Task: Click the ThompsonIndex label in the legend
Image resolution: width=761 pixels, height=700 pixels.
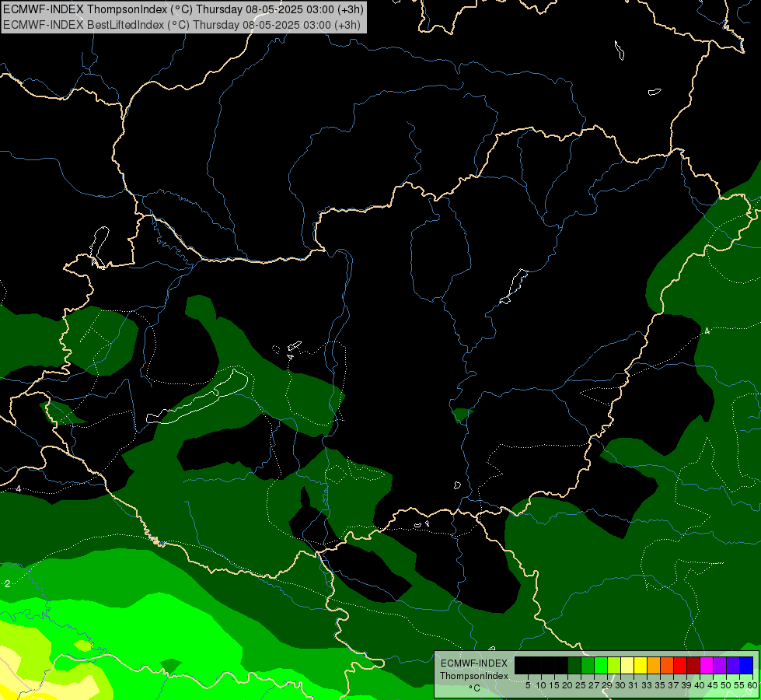Action: pos(473,676)
